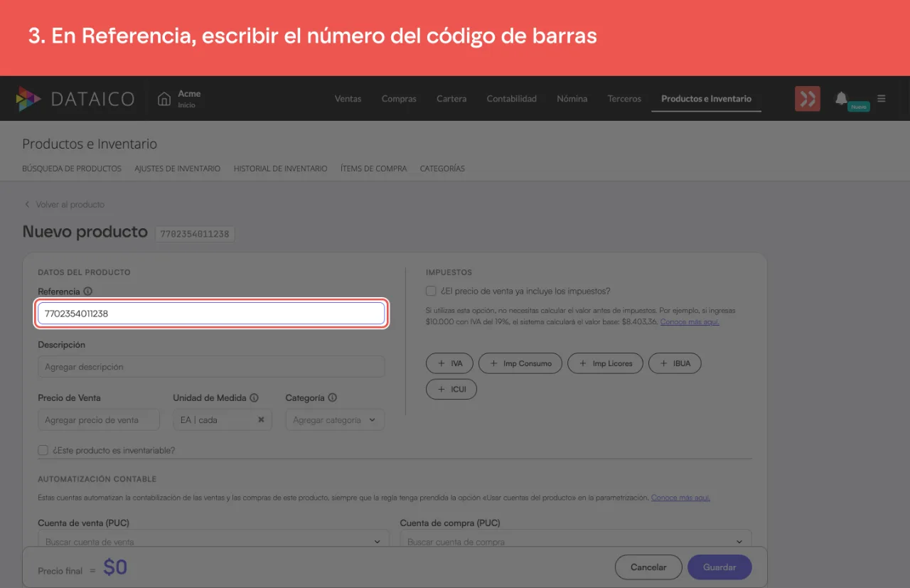The image size is (910, 588).
Task: Go to Ajustes de Inventario tab
Action: [178, 169]
